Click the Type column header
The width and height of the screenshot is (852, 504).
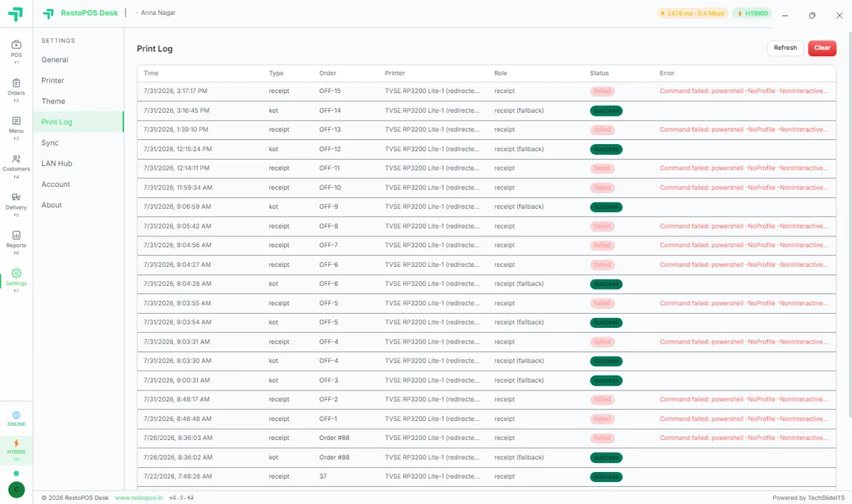pyautogui.click(x=276, y=73)
